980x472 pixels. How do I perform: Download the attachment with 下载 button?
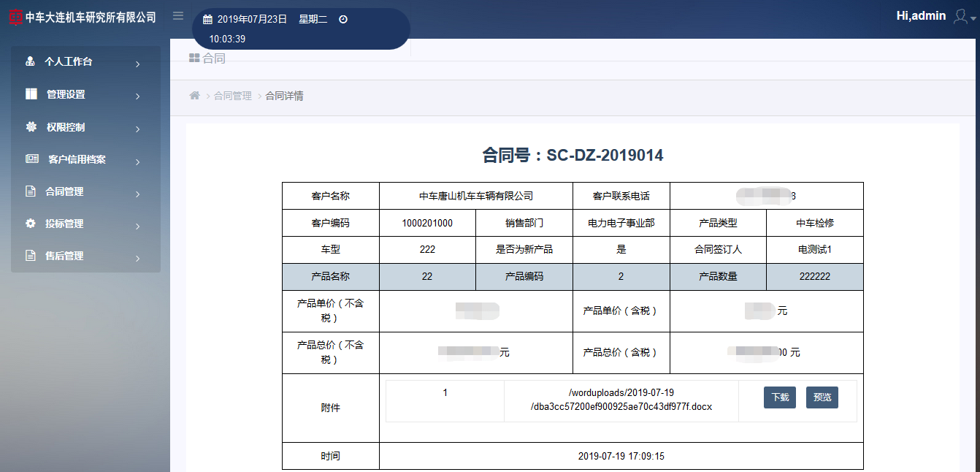tap(779, 397)
